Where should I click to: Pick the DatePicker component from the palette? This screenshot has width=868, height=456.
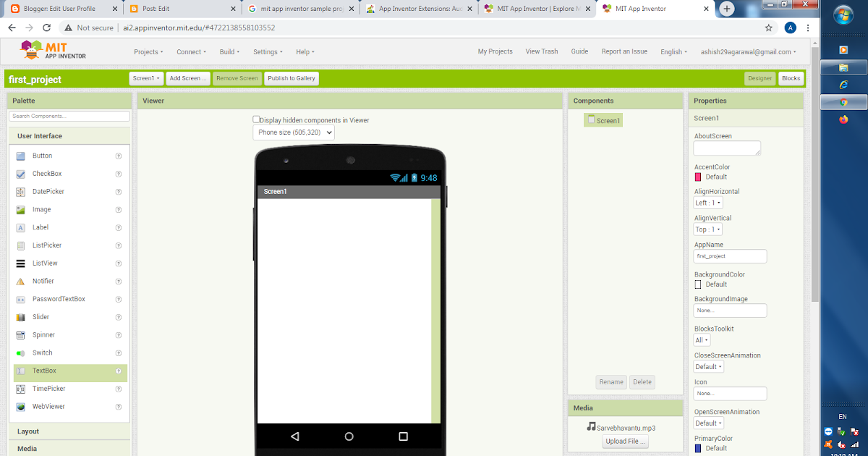(x=48, y=191)
